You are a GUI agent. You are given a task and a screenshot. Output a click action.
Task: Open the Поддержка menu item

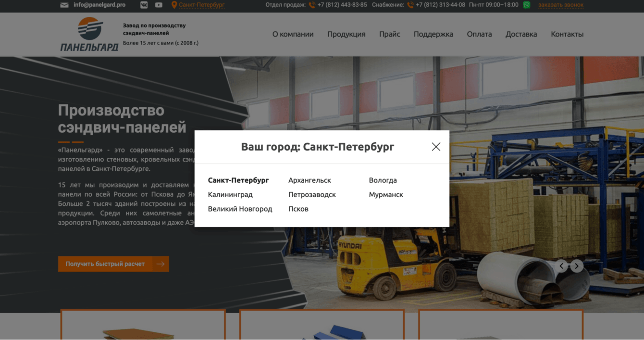(433, 34)
